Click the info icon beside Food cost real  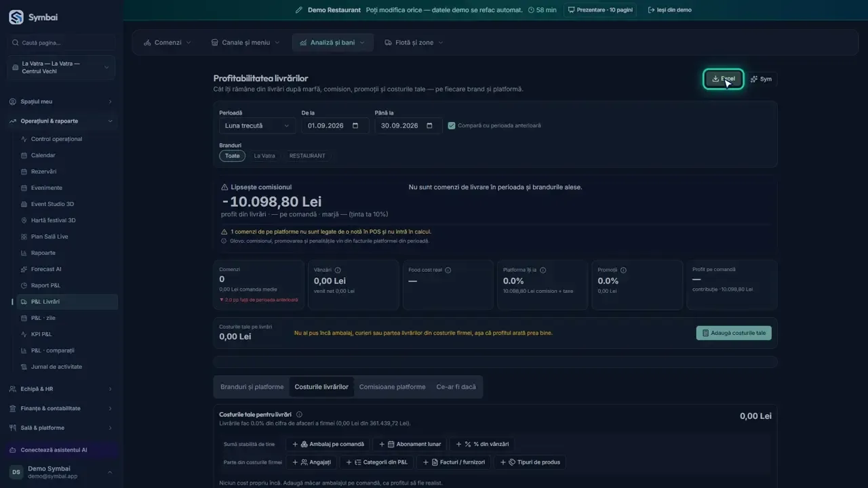448,270
